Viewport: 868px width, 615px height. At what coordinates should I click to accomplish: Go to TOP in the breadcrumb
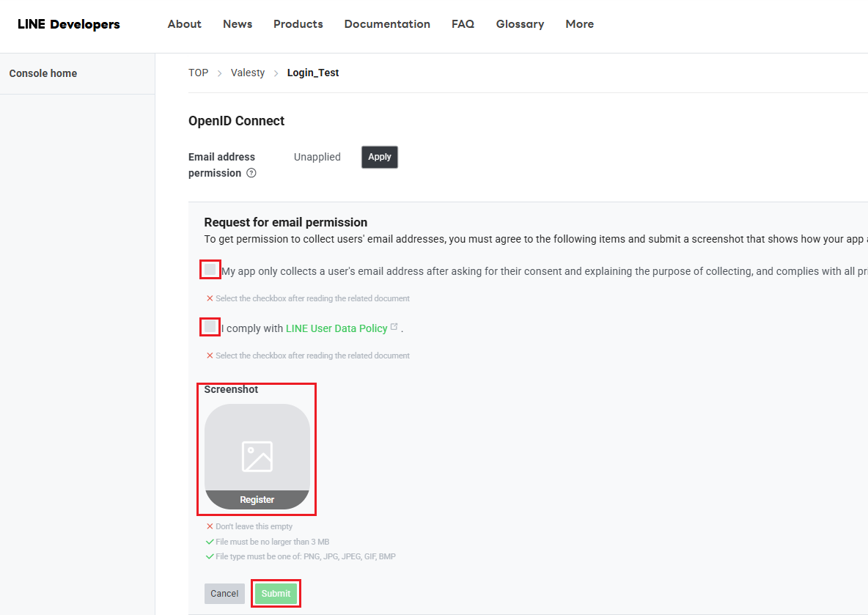(198, 73)
